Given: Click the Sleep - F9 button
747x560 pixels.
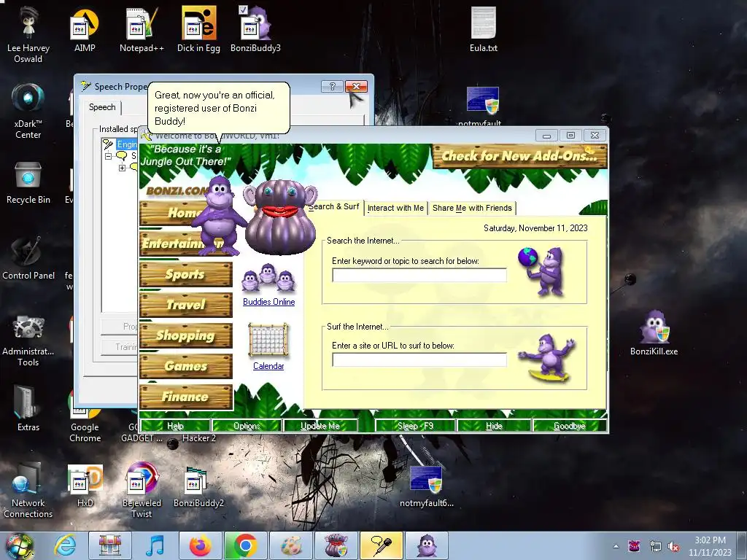Looking at the screenshot, I should (415, 426).
